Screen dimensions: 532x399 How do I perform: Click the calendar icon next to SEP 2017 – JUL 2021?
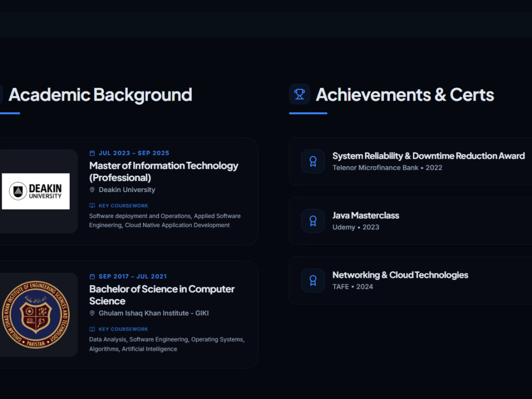(x=92, y=277)
